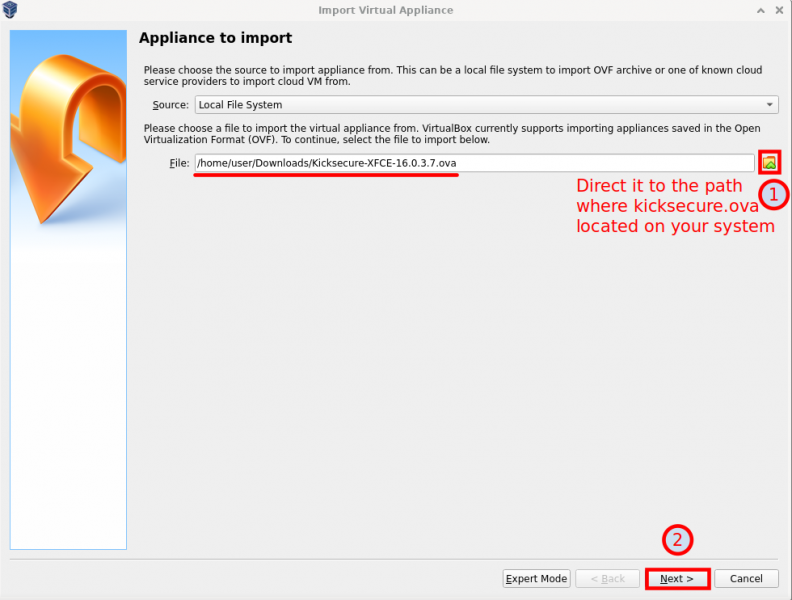Click the "Source:" label

tap(170, 105)
